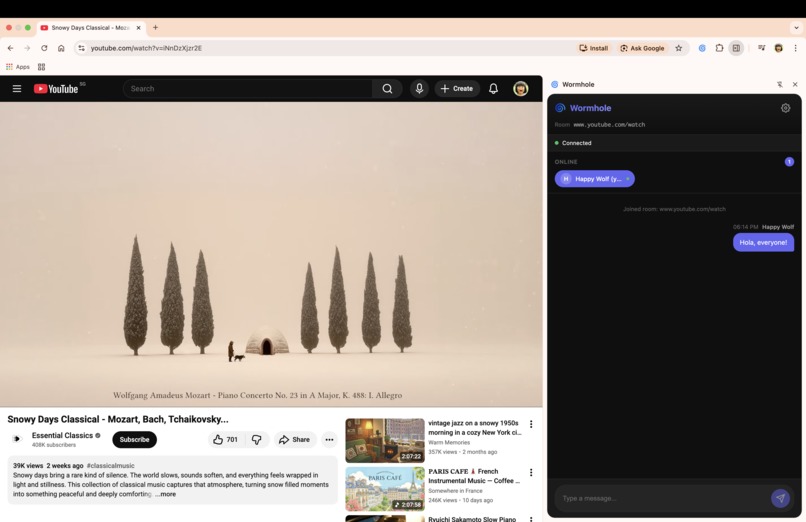Select the Snowy Days Classical tab
This screenshot has width=806, height=522.
tap(91, 28)
